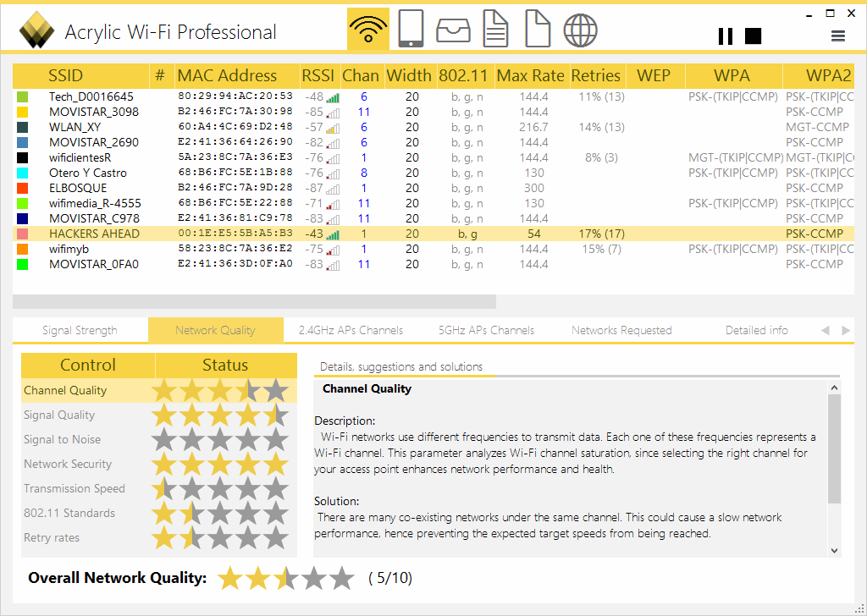Sort networks by Chan column
This screenshot has height=616, width=867.
[x=362, y=75]
